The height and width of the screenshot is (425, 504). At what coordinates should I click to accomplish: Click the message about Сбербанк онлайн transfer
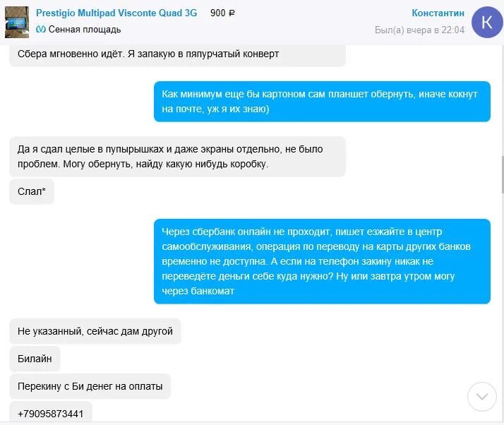pyautogui.click(x=322, y=261)
